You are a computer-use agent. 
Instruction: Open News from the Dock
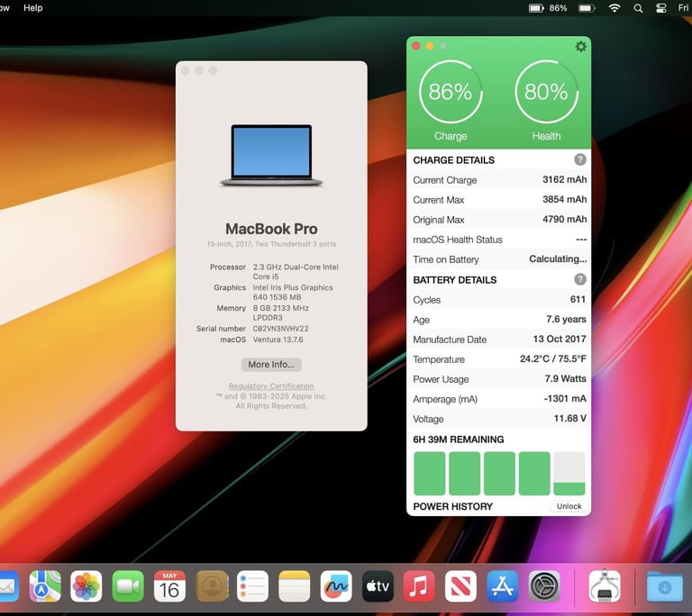tap(460, 586)
